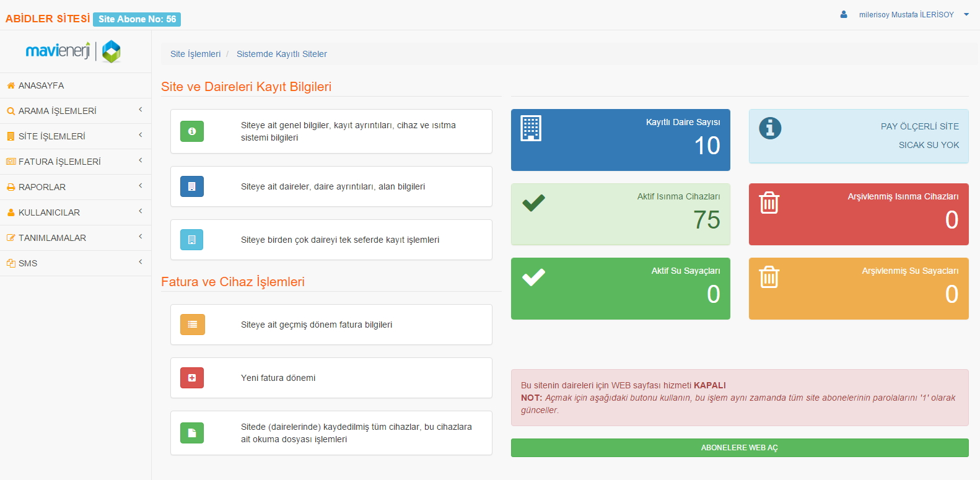Open 'Siteye ait geçmiş dönem fatura bilgileri'

[x=317, y=325]
